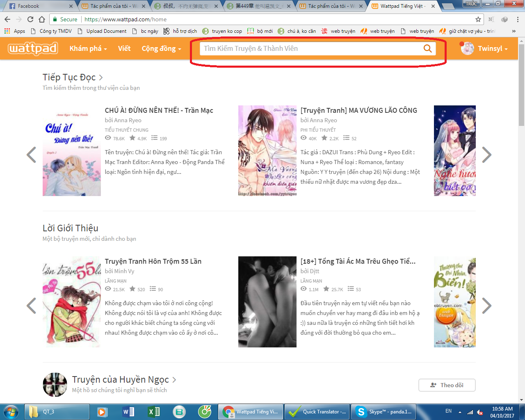Viewport: 525px width, 420px height.
Task: Open the Cộng đồng dropdown
Action: (x=161, y=48)
